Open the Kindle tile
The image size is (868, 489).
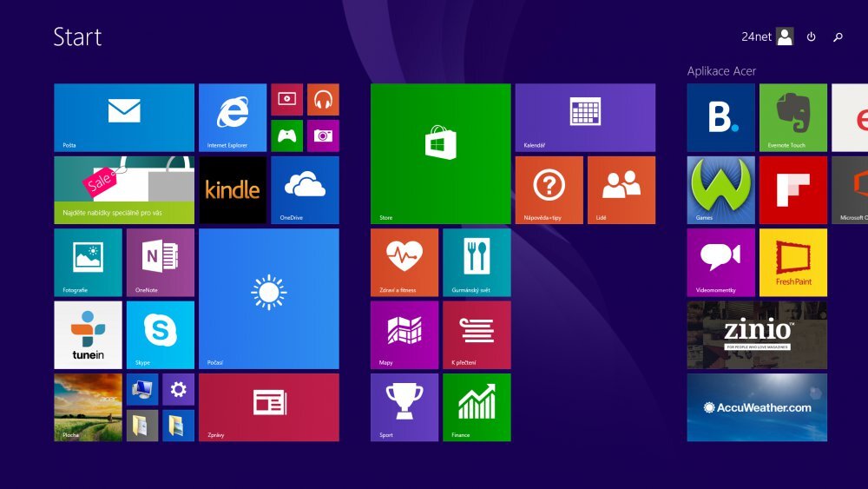(233, 190)
